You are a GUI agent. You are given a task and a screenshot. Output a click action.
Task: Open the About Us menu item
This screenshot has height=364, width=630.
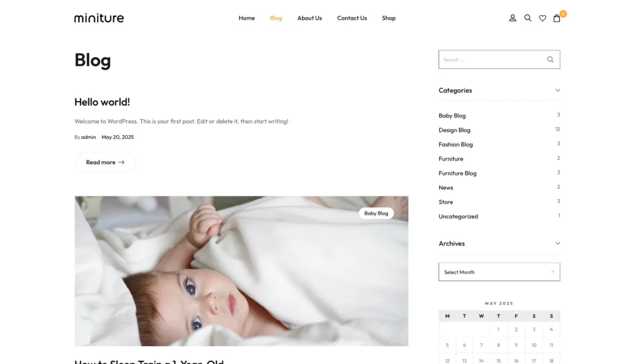point(309,18)
